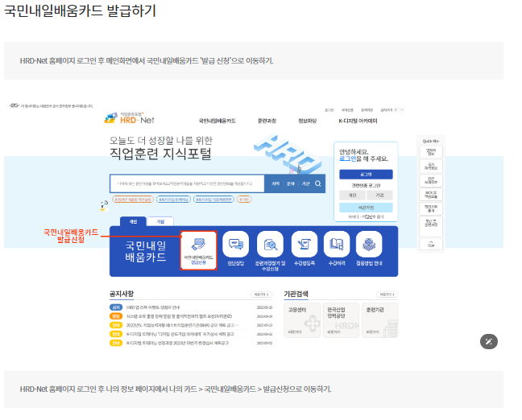Open the 분야 filter in search bar
Viewport: 522px width, 420px height.
(x=291, y=183)
